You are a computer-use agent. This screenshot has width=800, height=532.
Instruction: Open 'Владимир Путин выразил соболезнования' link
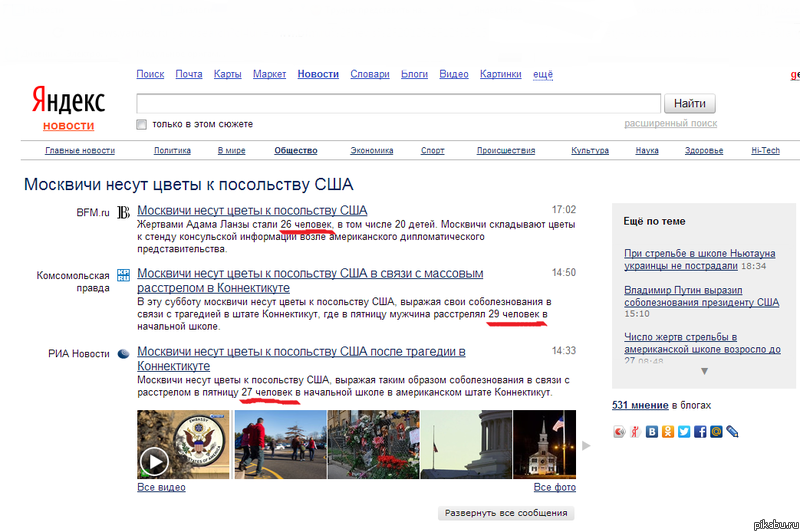(702, 296)
